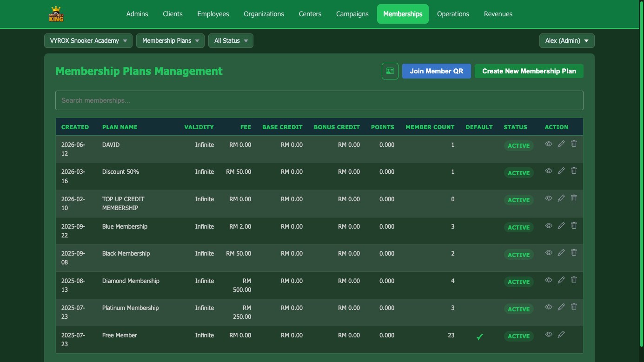Edit the DAVID membership plan
The image size is (644, 362).
(561, 144)
